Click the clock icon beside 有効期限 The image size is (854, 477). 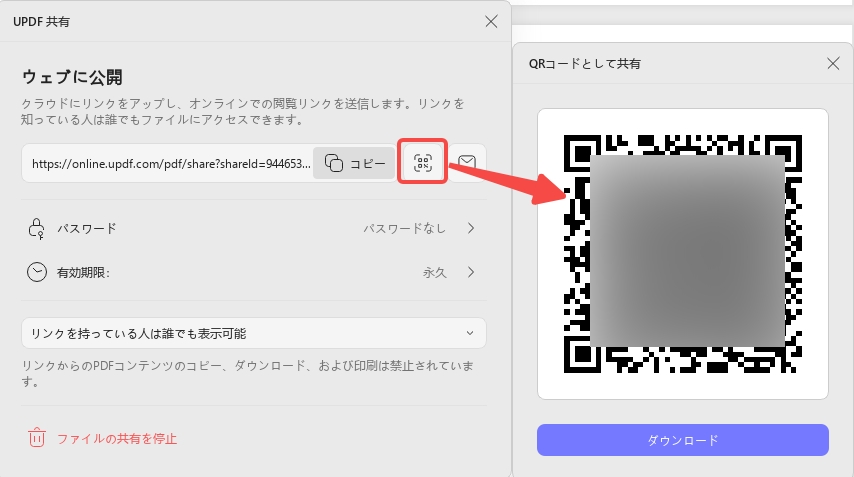36,272
